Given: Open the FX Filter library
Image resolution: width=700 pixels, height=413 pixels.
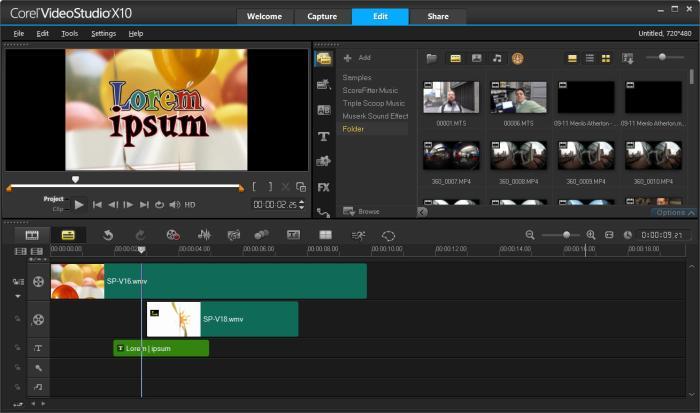Looking at the screenshot, I should [x=324, y=187].
